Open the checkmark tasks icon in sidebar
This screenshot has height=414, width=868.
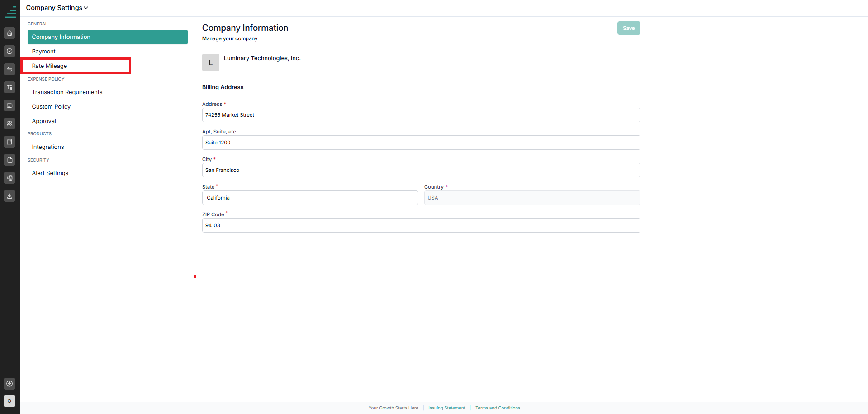click(x=9, y=51)
